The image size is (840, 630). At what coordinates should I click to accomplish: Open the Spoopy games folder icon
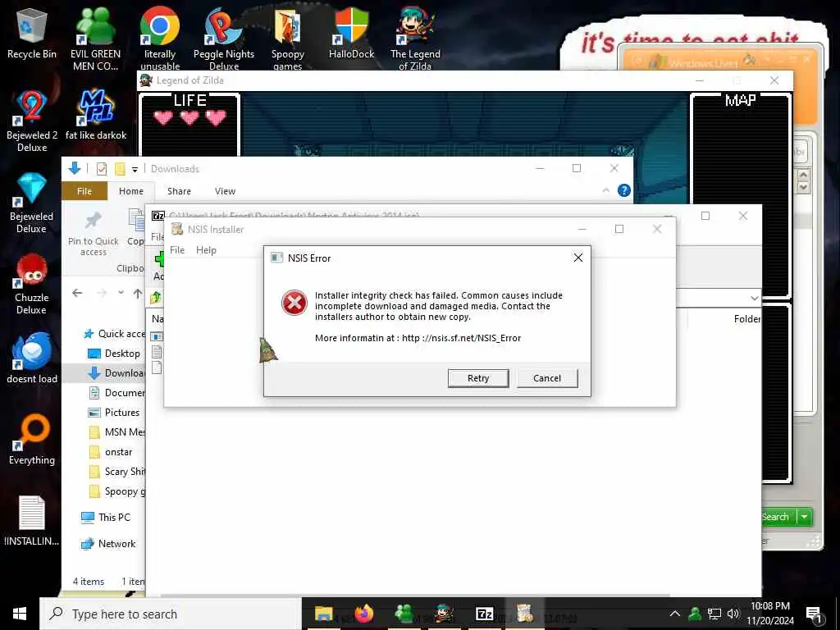click(288, 38)
